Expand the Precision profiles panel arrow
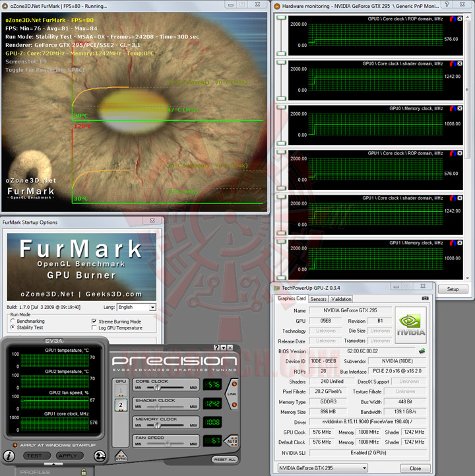The image size is (475, 476). (53, 464)
